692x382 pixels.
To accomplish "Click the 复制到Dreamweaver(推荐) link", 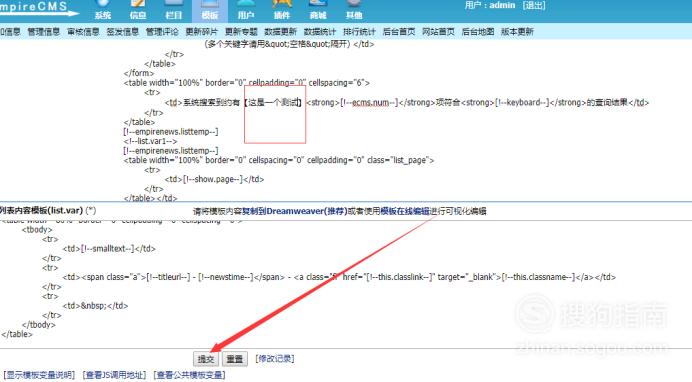I will coord(295,211).
